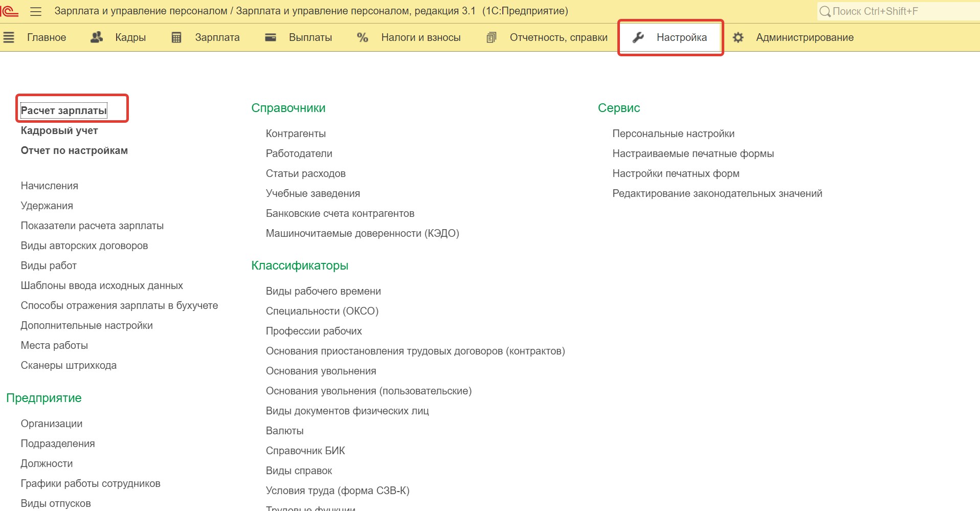This screenshot has height=511, width=980.
Task: Open the Зарплата section
Action: tap(217, 37)
